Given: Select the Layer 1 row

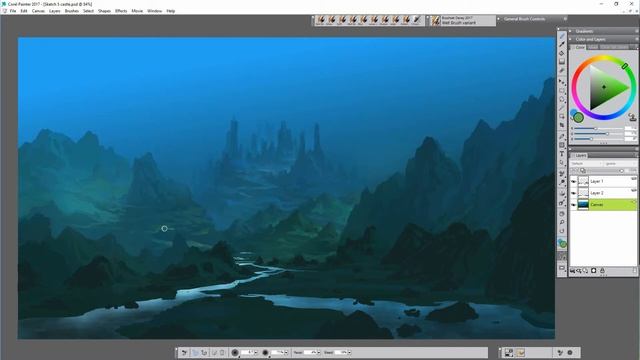Looking at the screenshot, I should tap(603, 181).
